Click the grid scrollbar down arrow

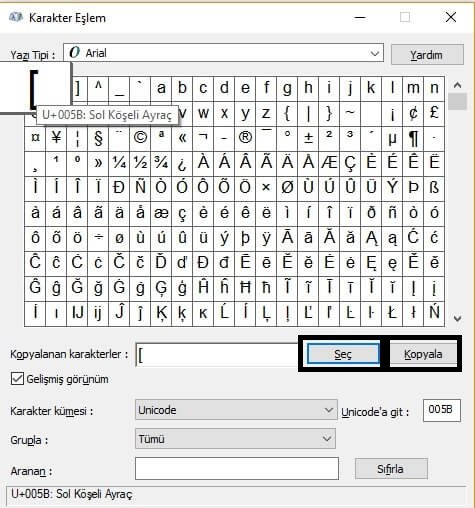[x=457, y=319]
